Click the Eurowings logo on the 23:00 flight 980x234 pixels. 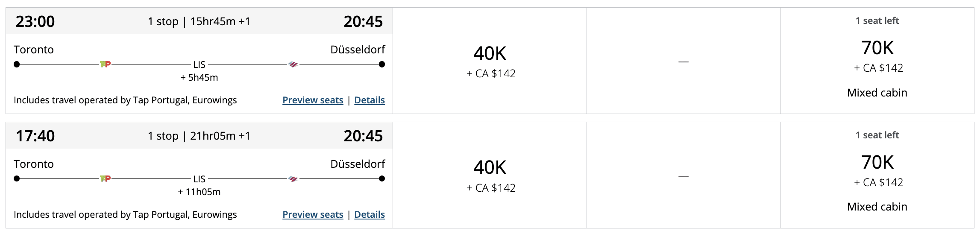tap(293, 64)
